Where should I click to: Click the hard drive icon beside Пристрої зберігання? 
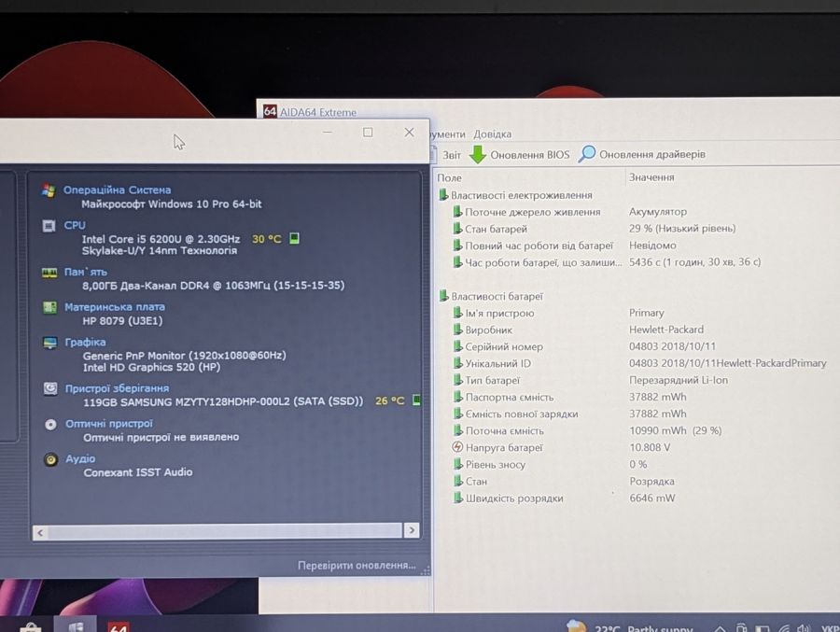[x=50, y=388]
